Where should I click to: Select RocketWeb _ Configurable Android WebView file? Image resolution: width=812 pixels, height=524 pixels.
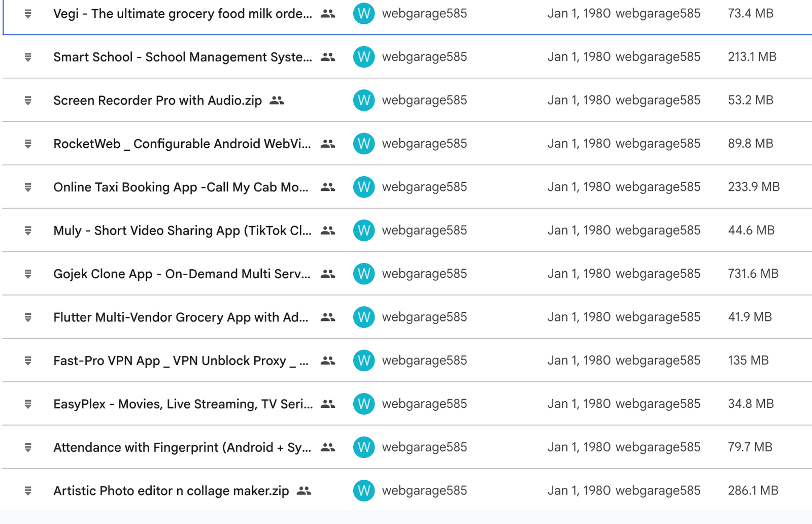click(182, 144)
